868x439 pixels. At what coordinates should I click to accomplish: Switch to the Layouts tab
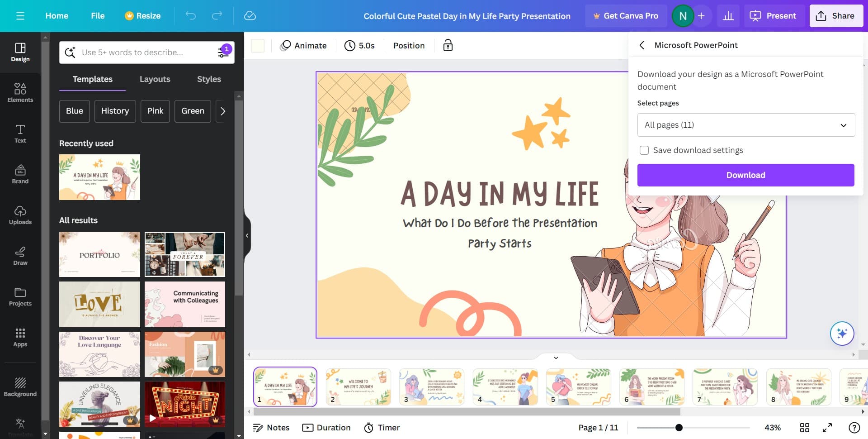click(155, 79)
